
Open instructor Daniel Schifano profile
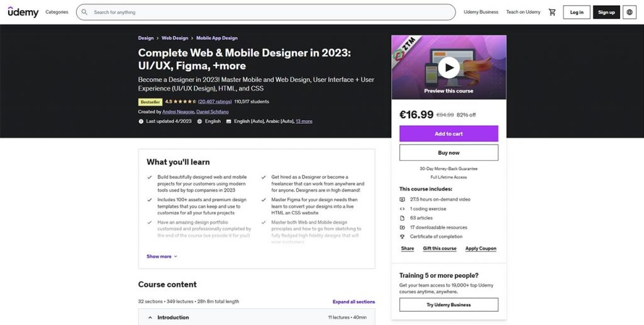(213, 112)
